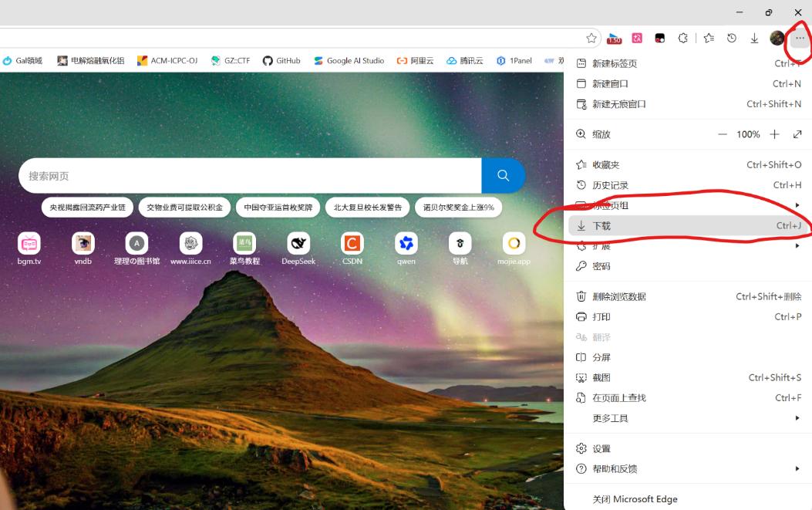
Task: Choose 新建标签页 from the menu
Action: [688, 63]
